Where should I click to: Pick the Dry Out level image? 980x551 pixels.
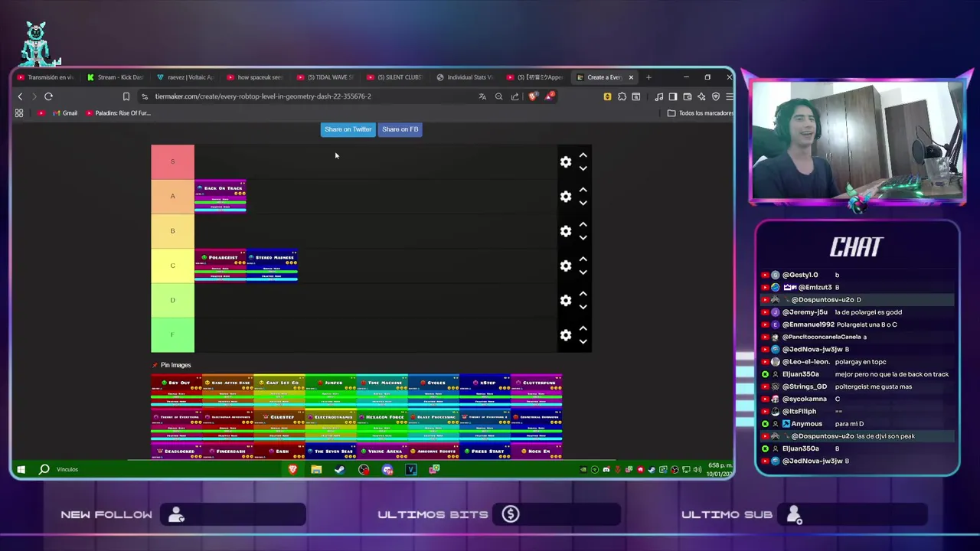coord(176,390)
